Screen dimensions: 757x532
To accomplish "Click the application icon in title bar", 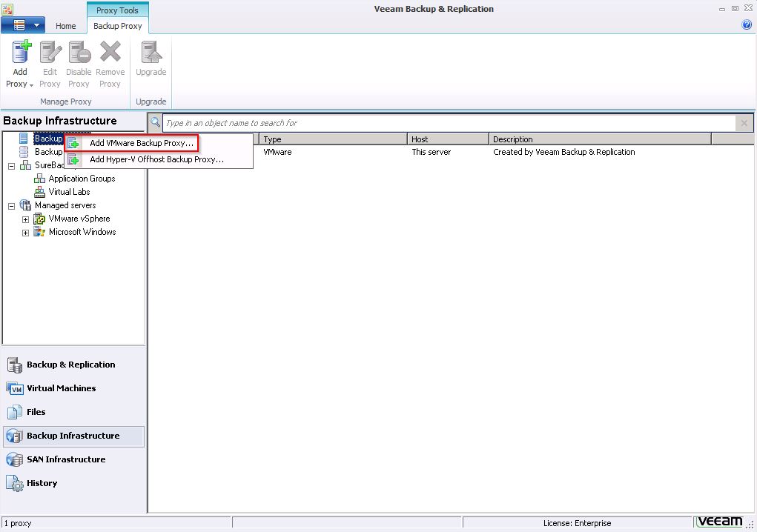I will (x=7, y=9).
